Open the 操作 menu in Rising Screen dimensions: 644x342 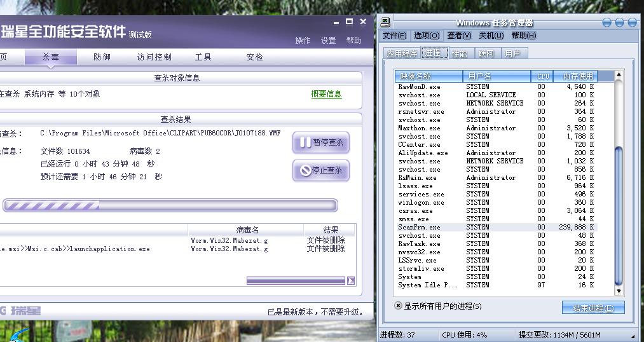click(303, 40)
